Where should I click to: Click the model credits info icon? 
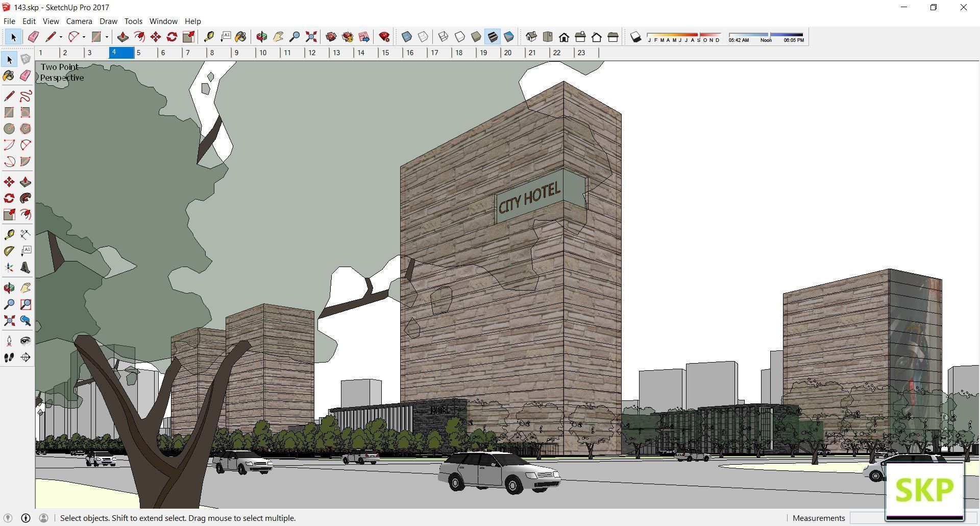pyautogui.click(x=26, y=518)
